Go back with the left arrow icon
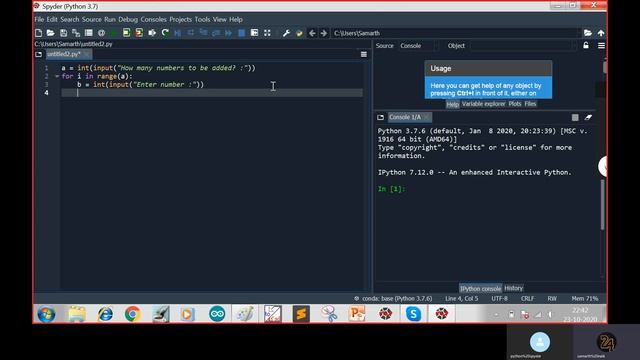This screenshot has height=360, width=640. 312,33
